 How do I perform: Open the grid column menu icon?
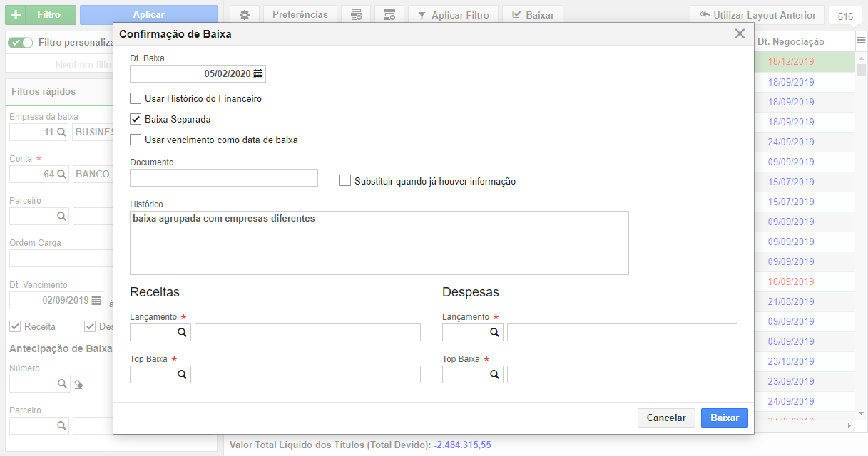pos(861,41)
